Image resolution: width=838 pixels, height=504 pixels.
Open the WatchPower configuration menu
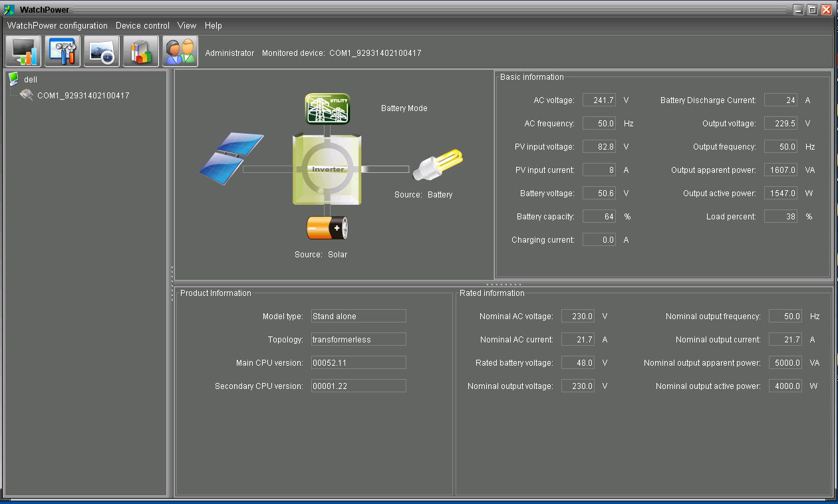click(x=57, y=25)
